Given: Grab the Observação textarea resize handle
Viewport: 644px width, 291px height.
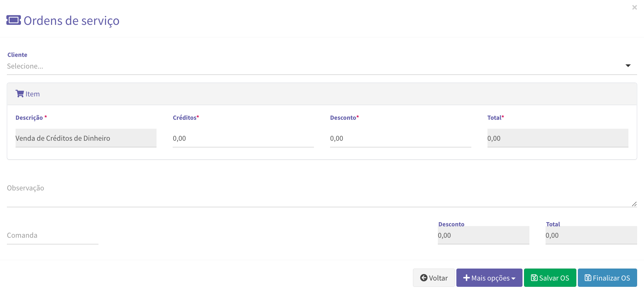Looking at the screenshot, I should pos(634,204).
